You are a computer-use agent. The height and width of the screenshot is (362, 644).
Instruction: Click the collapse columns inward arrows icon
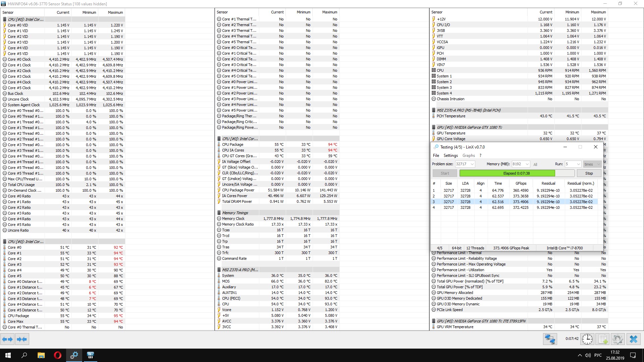pos(22,339)
